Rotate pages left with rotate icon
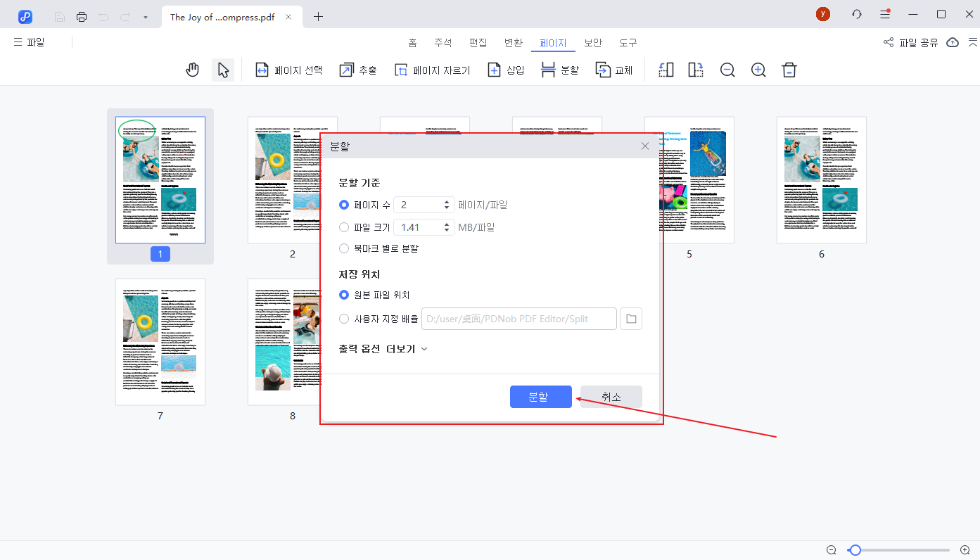This screenshot has height=560, width=980. [665, 70]
